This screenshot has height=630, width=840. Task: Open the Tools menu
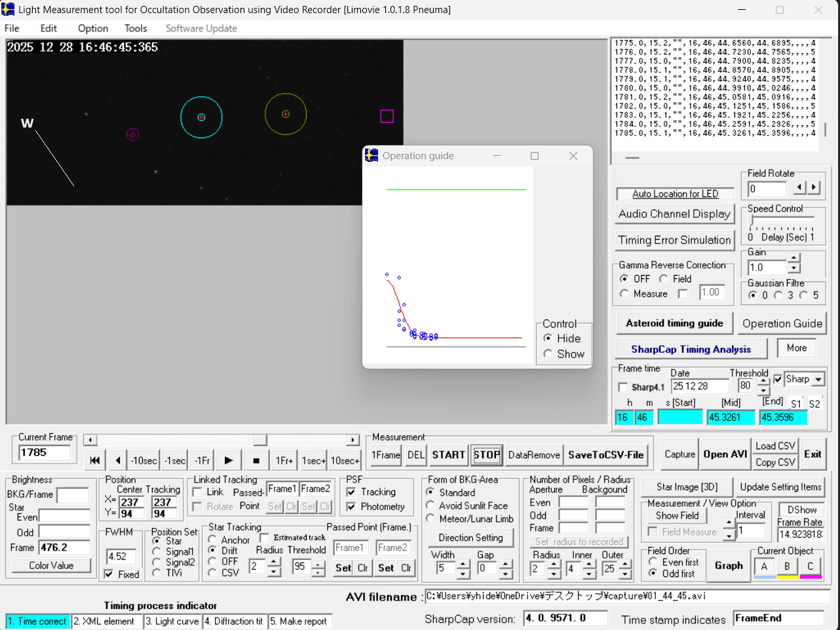136,28
